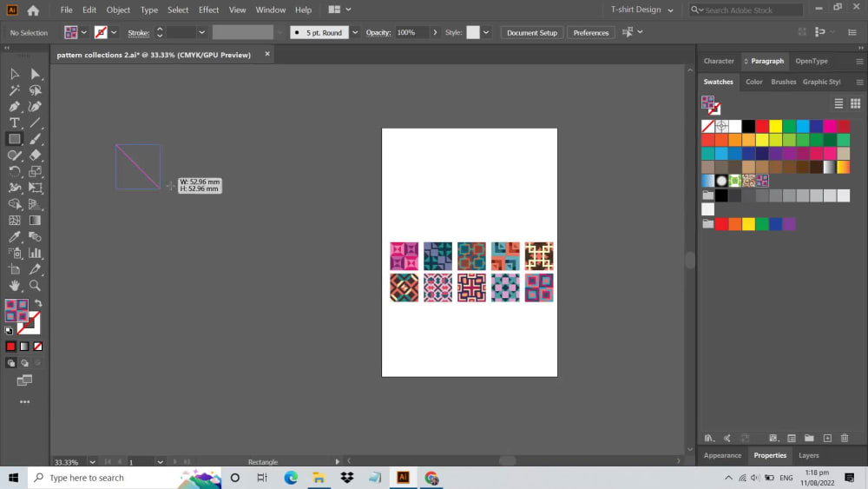Image resolution: width=868 pixels, height=489 pixels.
Task: Click the Document Setup button
Action: pos(531,33)
